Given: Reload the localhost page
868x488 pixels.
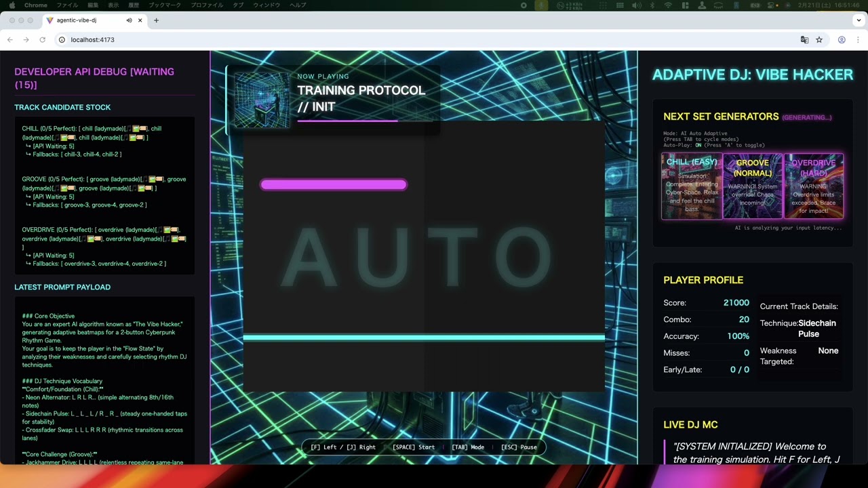Looking at the screenshot, I should click(42, 40).
